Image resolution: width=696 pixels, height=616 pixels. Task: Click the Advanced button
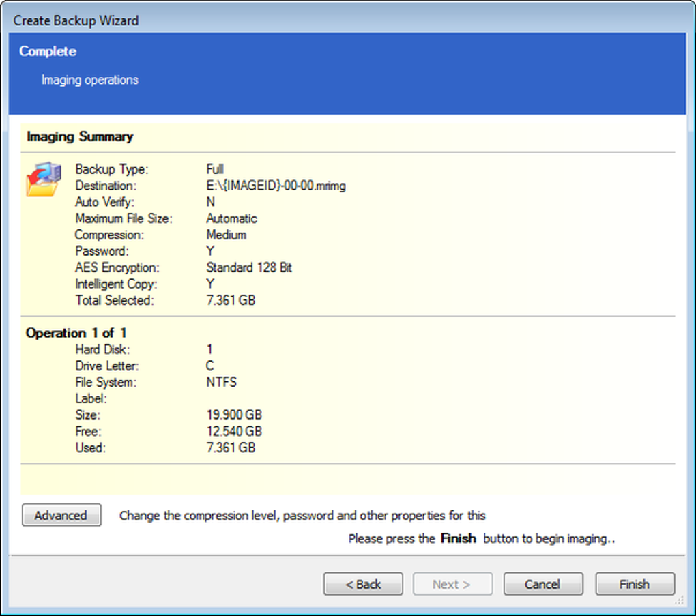pos(61,516)
